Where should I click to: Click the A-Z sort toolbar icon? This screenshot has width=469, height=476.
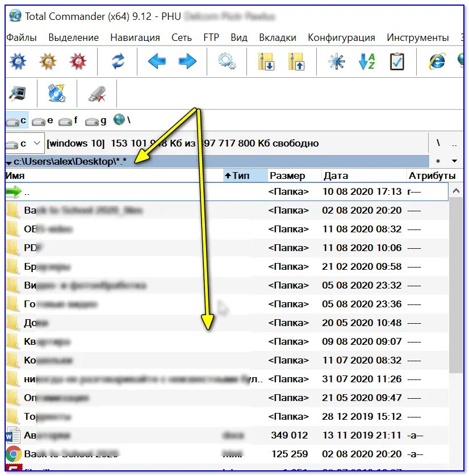366,61
